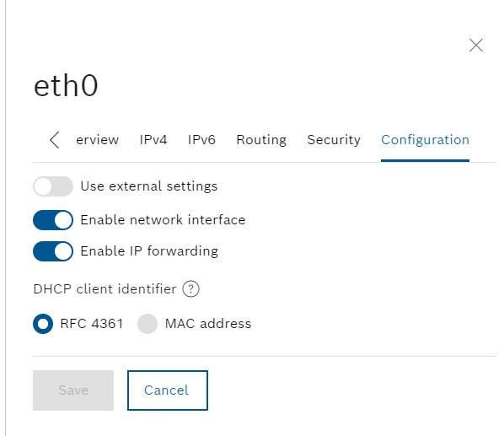
Task: Click the left chevron to scroll tabs back
Action: pyautogui.click(x=55, y=140)
